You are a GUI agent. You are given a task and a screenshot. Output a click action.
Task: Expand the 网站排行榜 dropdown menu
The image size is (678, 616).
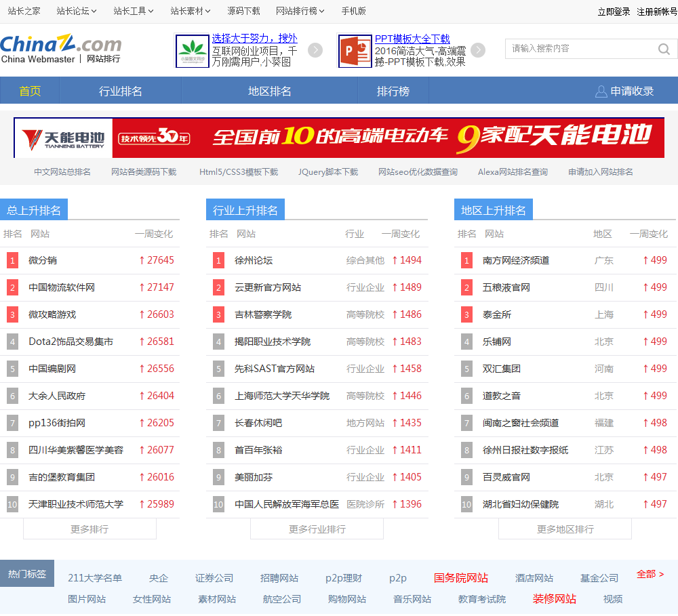300,11
